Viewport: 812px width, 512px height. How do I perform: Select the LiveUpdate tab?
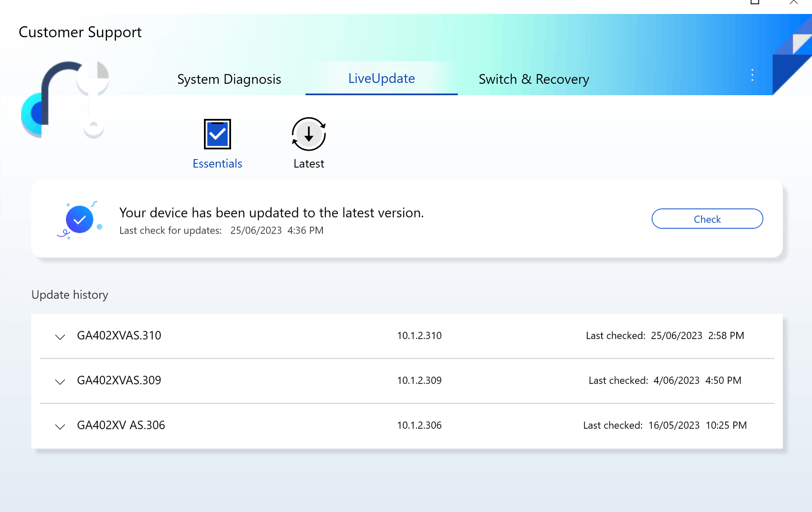point(381,78)
